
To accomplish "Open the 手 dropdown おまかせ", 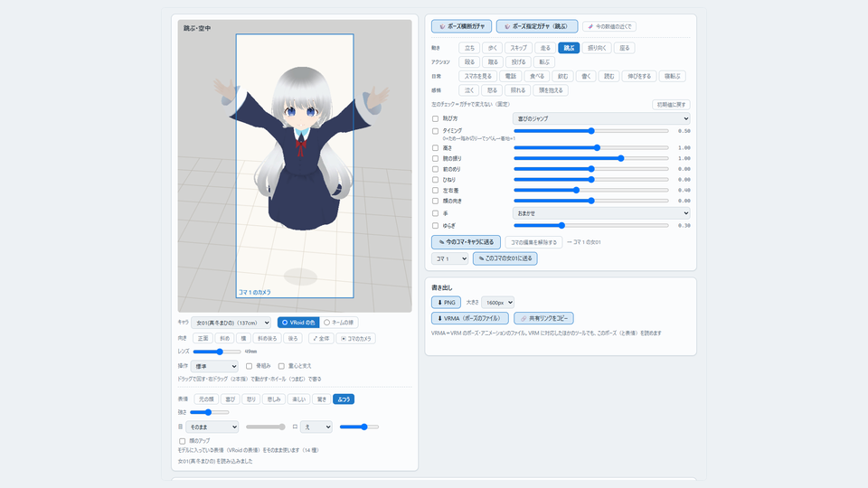I will pyautogui.click(x=601, y=213).
